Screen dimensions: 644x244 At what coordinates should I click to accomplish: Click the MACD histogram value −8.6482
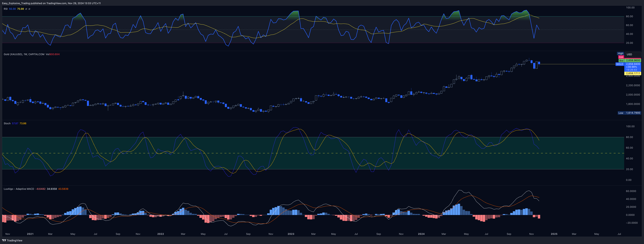(x=40, y=189)
